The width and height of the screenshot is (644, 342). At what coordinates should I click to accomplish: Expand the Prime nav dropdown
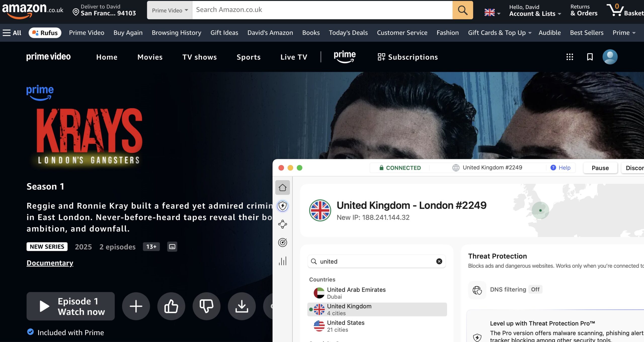[624, 33]
